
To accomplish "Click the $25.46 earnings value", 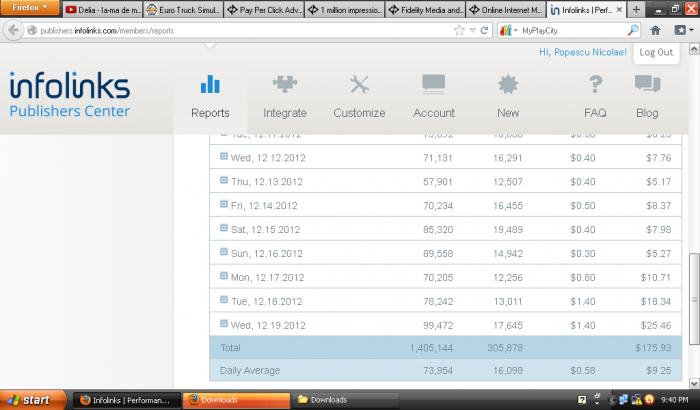I will pyautogui.click(x=655, y=325).
